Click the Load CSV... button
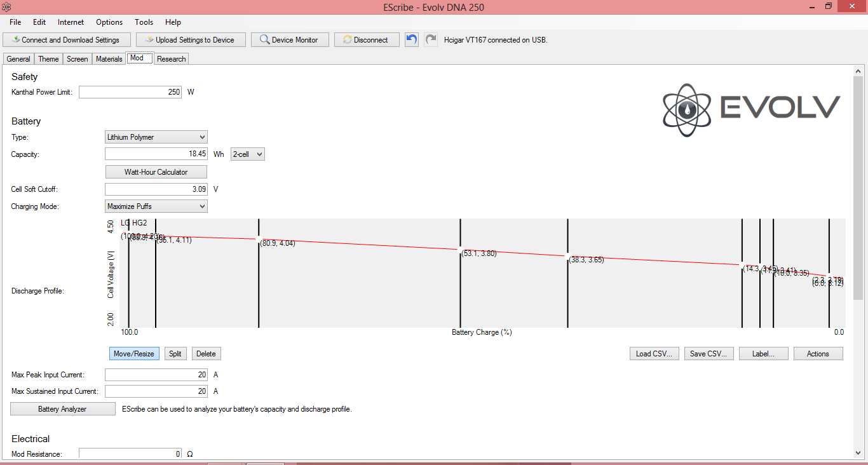This screenshot has width=868, height=465. point(654,354)
